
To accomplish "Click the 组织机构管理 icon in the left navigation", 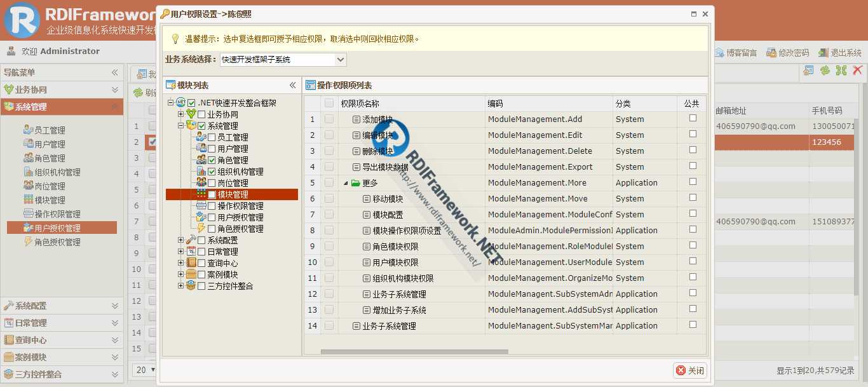I will [28, 172].
